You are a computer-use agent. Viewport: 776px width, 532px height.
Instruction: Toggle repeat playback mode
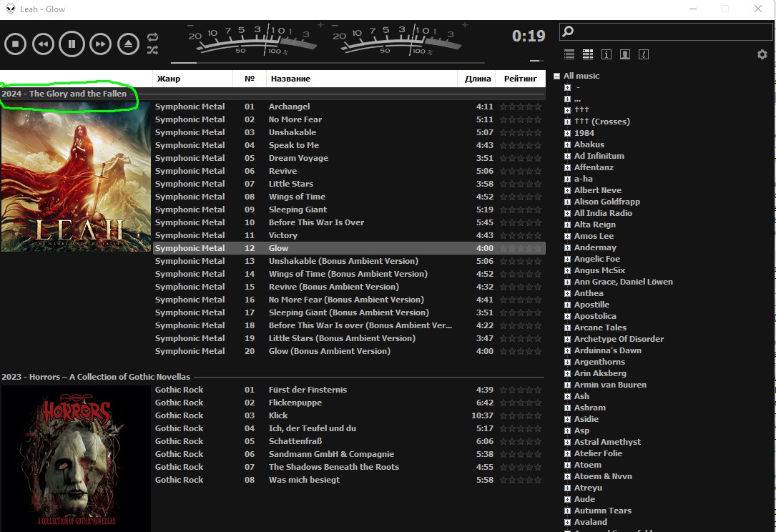click(152, 37)
